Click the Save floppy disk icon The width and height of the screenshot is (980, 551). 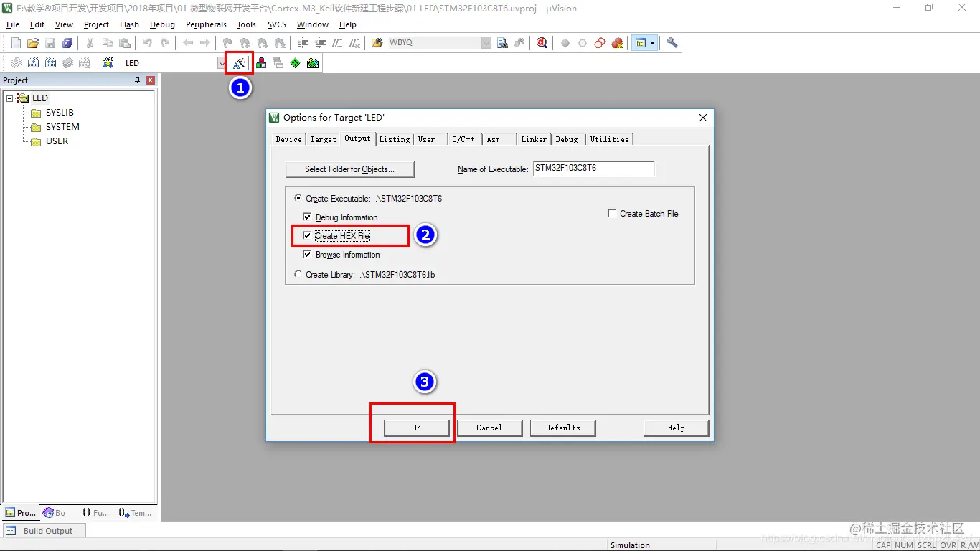click(50, 43)
